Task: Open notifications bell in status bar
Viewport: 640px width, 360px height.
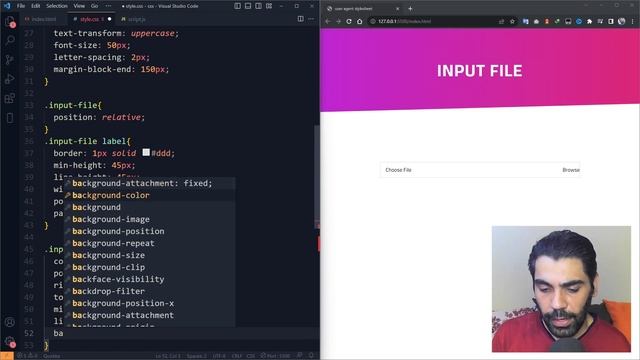Action: click(311, 356)
